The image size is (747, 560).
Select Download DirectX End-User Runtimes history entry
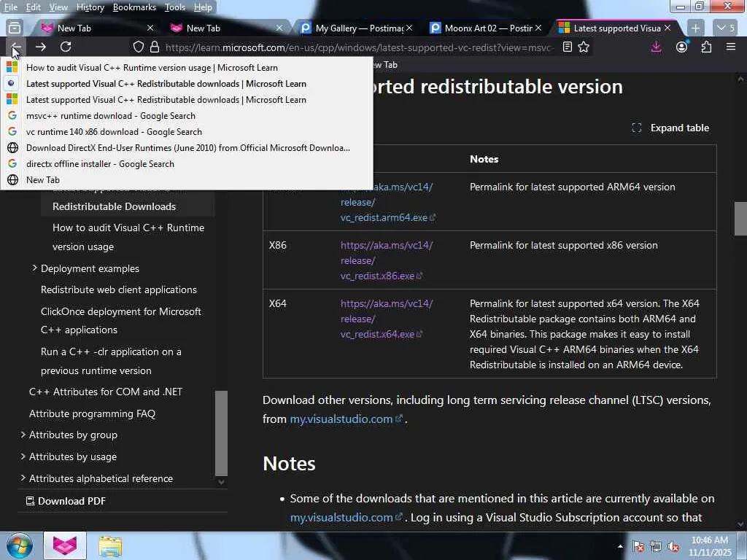coord(187,147)
